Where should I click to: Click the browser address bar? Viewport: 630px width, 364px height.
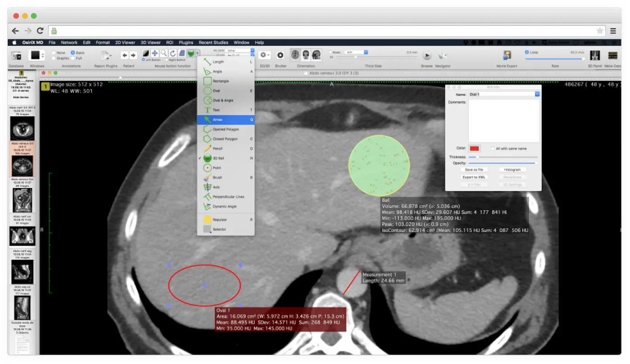(327, 31)
